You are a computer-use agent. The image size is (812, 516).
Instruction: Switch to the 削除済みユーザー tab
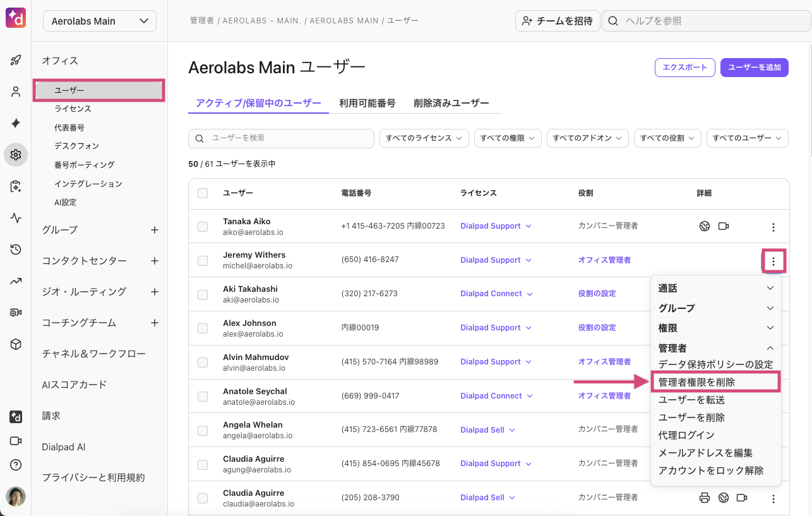click(x=451, y=103)
